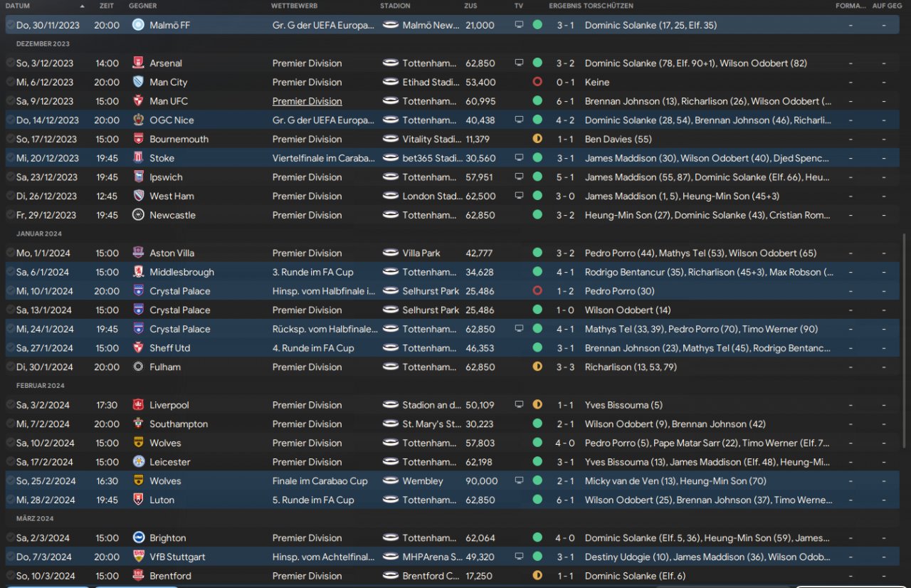Click the Man UFC club crest

tap(138, 101)
